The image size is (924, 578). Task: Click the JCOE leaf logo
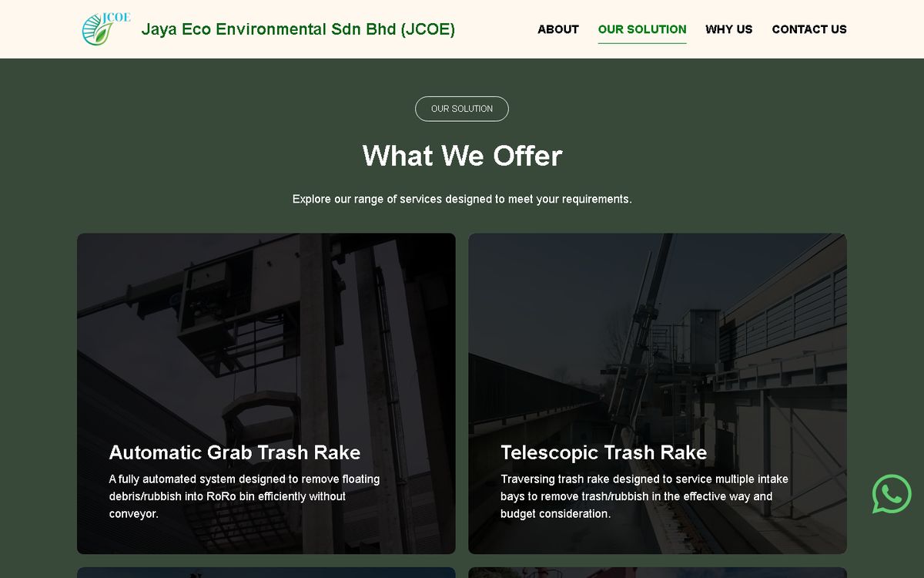[x=106, y=29]
